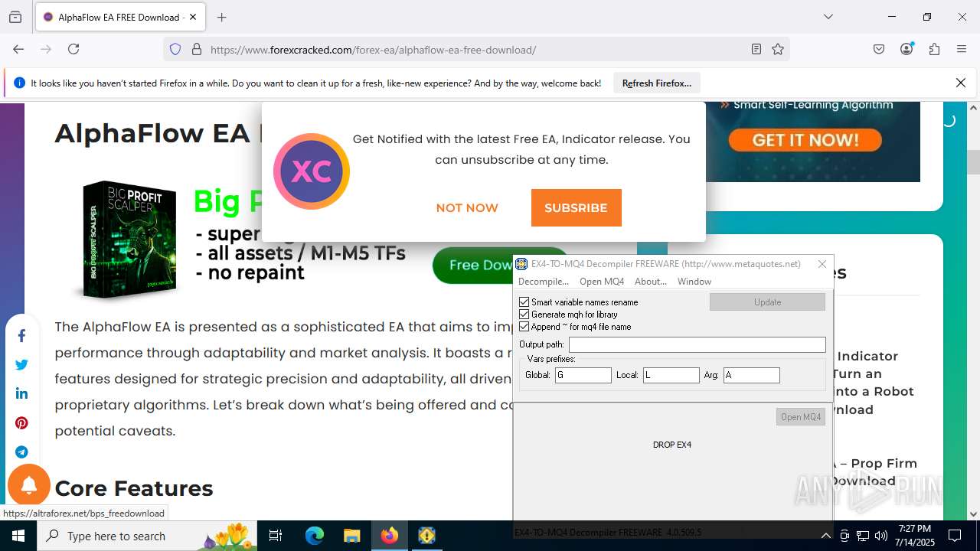Open the extensions puzzle icon
The height and width of the screenshot is (551, 980).
(934, 49)
